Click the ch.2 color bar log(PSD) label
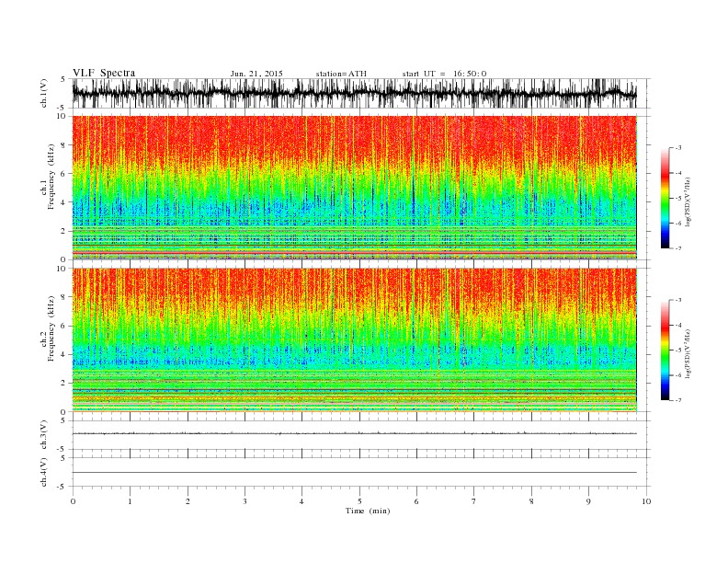728x563 pixels. pyautogui.click(x=688, y=353)
